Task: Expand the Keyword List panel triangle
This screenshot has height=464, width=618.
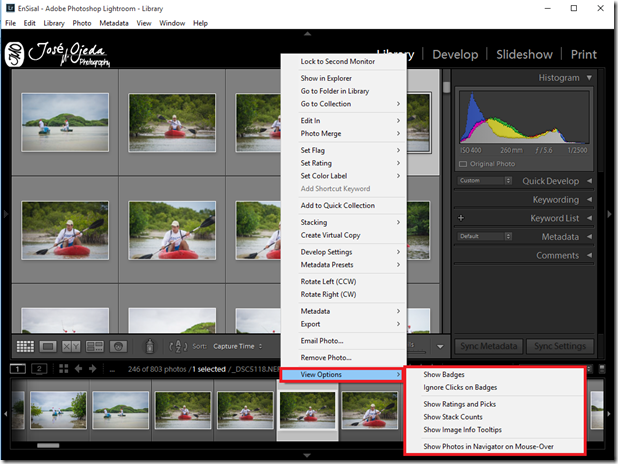Action: (x=590, y=218)
